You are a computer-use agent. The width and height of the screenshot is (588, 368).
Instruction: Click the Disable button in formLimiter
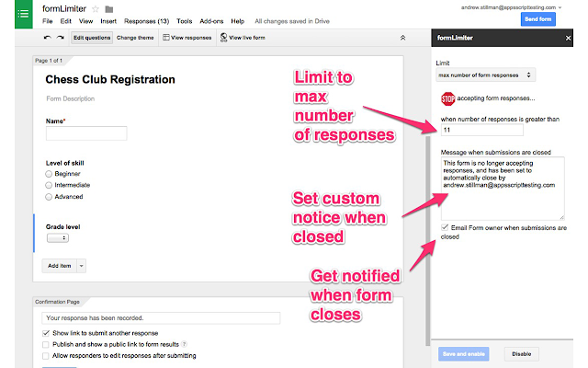click(521, 353)
